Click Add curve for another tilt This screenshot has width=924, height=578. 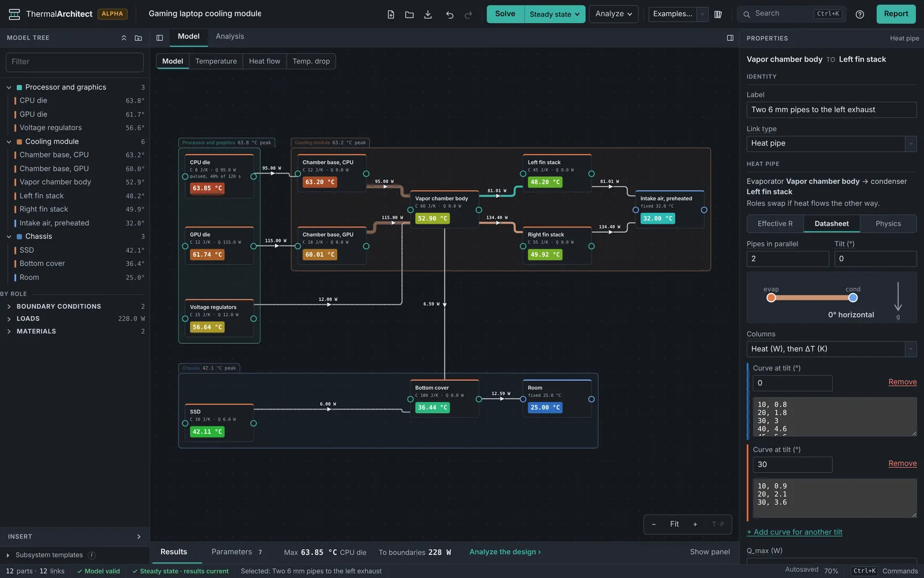(795, 532)
